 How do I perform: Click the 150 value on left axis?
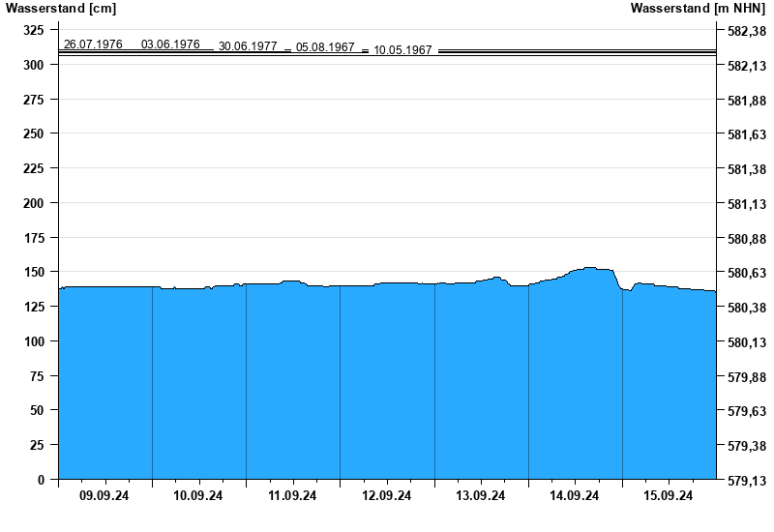pyautogui.click(x=35, y=273)
